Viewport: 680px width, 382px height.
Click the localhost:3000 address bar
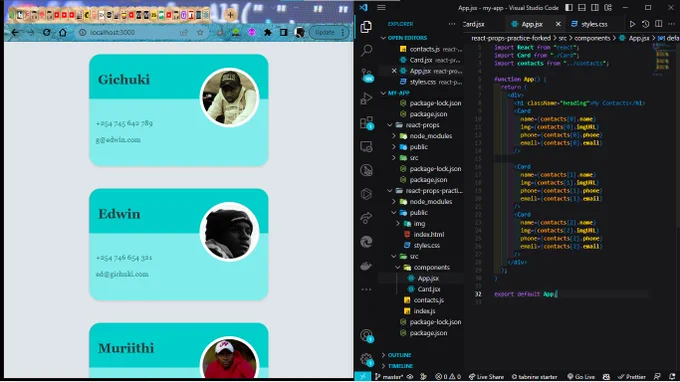112,33
